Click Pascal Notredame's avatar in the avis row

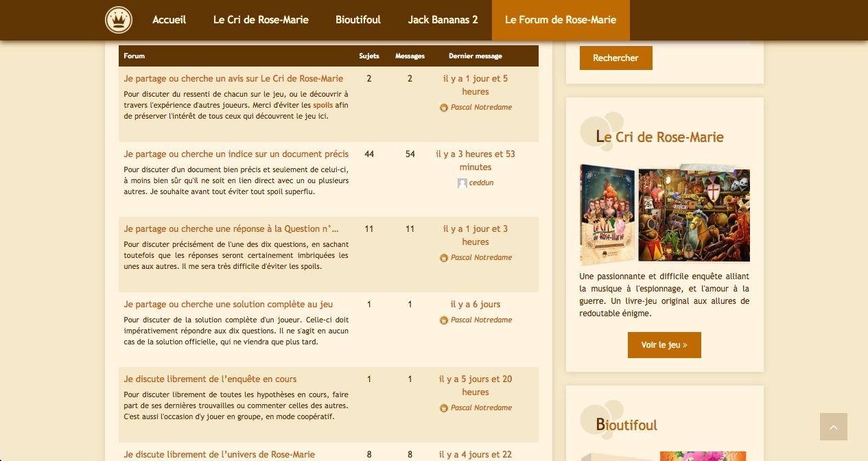(444, 108)
